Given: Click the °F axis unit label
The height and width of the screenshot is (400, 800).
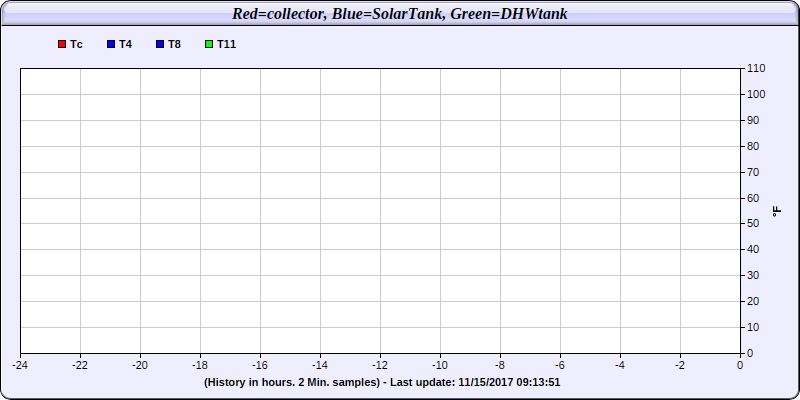Looking at the screenshot, I should click(777, 211).
